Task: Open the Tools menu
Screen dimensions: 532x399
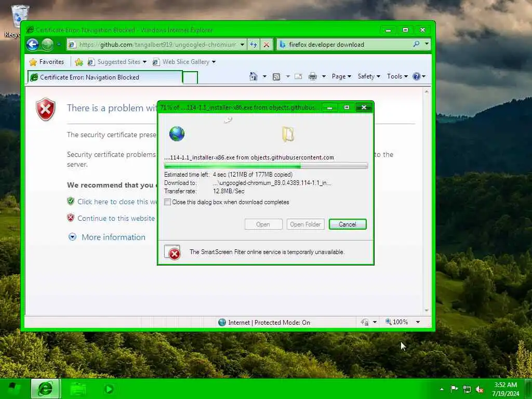Action: pos(397,76)
